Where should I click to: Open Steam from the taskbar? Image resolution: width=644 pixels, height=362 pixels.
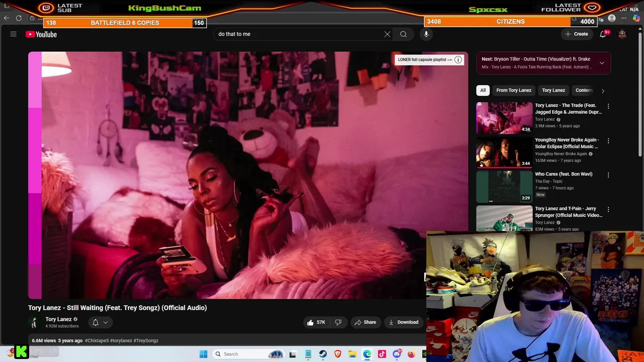coord(323,354)
